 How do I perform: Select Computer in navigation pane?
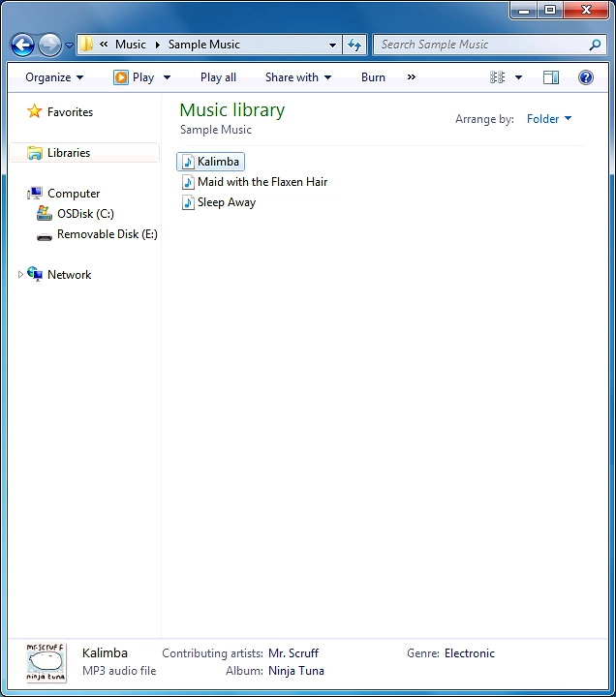[x=74, y=194]
